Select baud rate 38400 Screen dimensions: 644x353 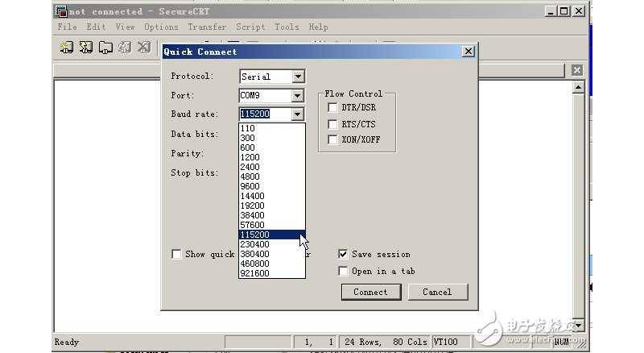(x=272, y=215)
